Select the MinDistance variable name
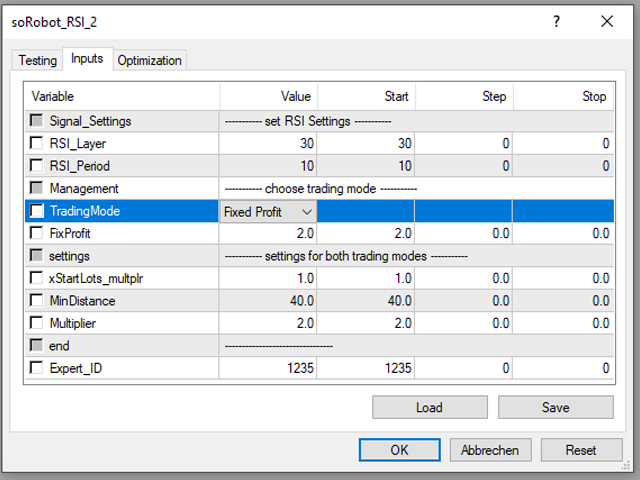 [x=82, y=301]
